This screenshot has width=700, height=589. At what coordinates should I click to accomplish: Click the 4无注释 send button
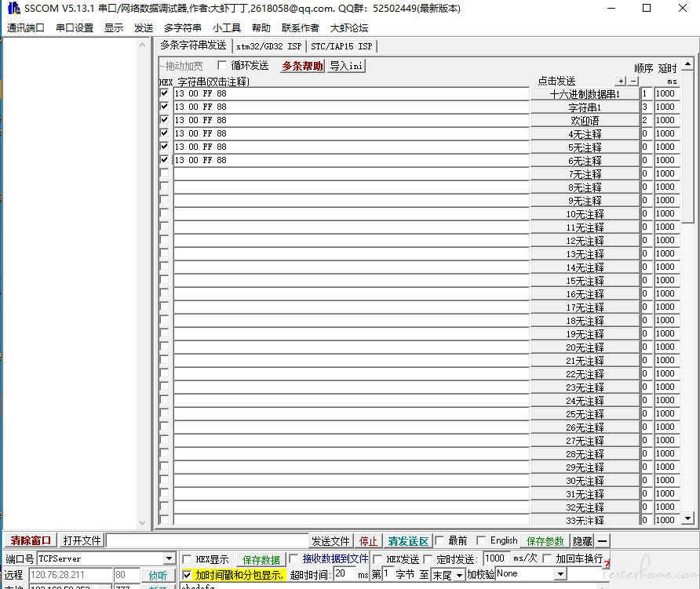[x=585, y=134]
